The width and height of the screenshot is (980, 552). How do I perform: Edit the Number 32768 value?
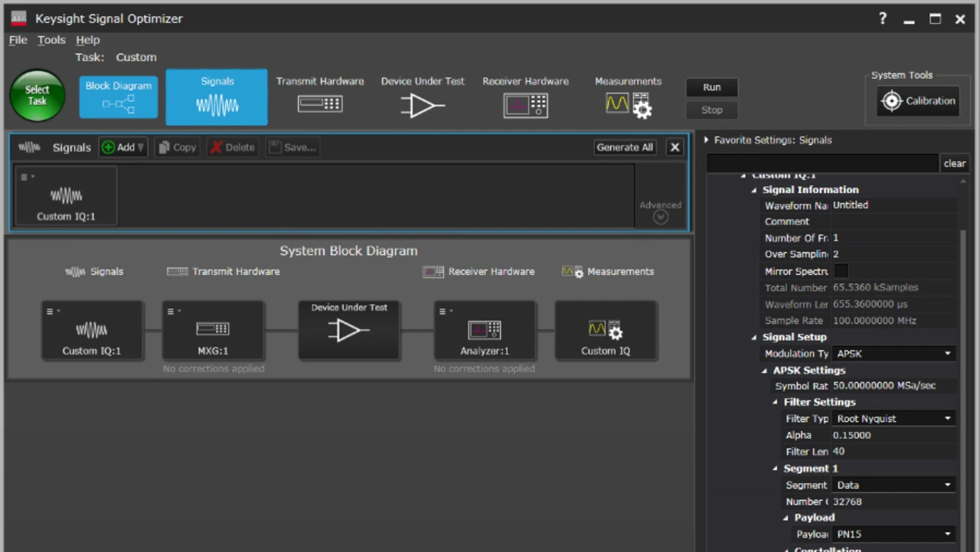(893, 502)
